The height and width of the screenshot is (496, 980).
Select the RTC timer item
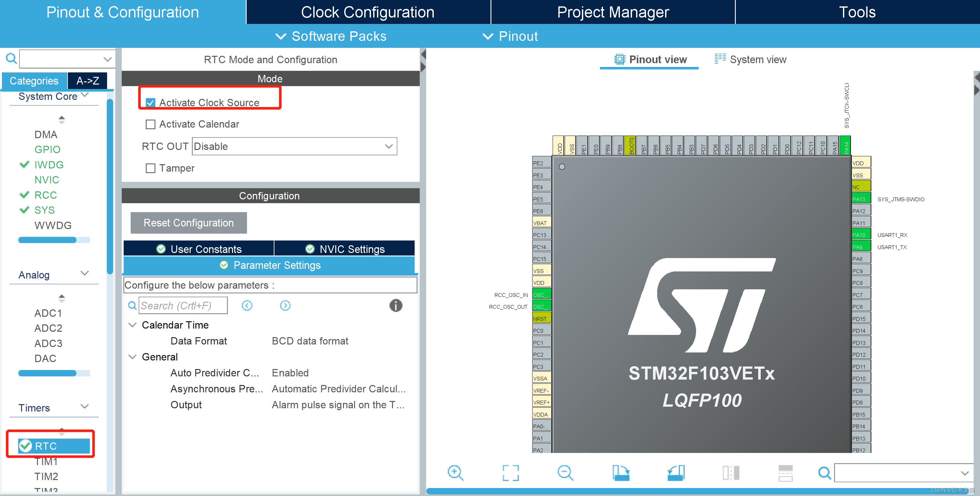point(54,446)
